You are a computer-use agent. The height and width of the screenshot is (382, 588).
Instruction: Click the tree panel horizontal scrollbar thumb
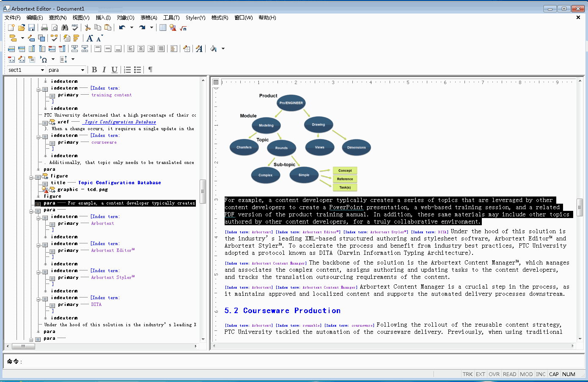pyautogui.click(x=23, y=346)
